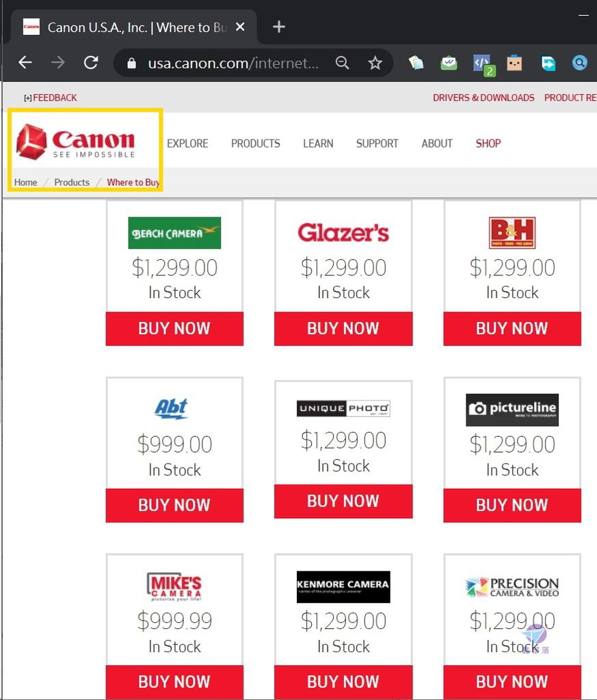Click the $1,299.00 price under Kenmore Camera
Image resolution: width=597 pixels, height=700 pixels.
(x=343, y=621)
